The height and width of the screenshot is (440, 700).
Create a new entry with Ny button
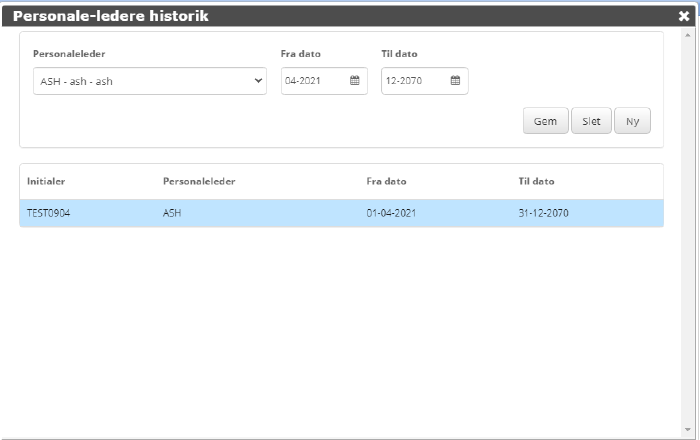pyautogui.click(x=632, y=121)
